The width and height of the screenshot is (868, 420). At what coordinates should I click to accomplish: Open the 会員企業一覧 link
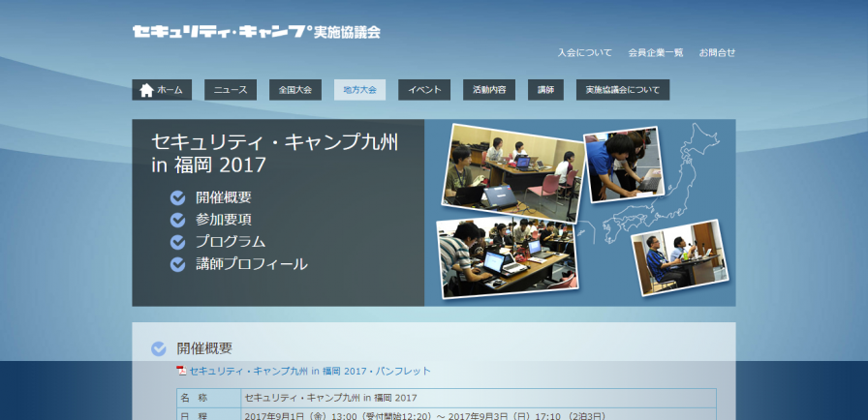point(656,53)
